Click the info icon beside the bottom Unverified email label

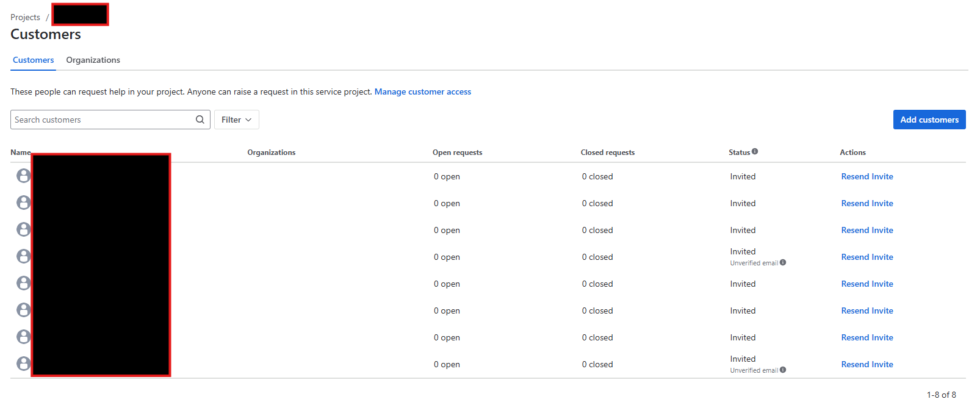pos(783,370)
